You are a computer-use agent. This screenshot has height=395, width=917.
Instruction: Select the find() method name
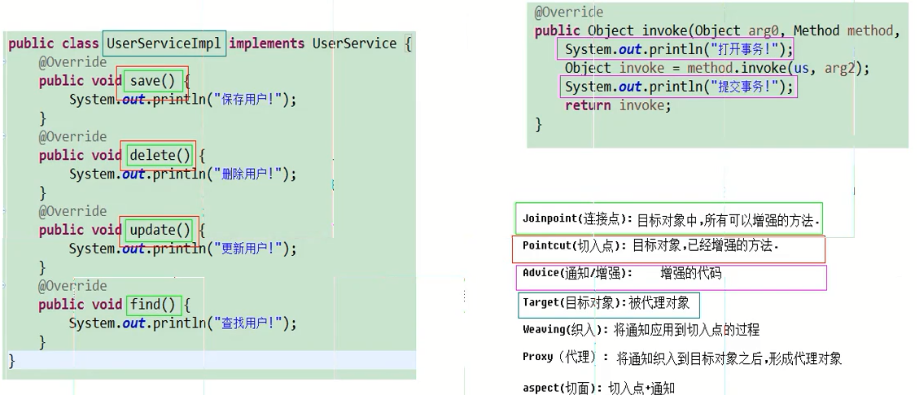[153, 304]
